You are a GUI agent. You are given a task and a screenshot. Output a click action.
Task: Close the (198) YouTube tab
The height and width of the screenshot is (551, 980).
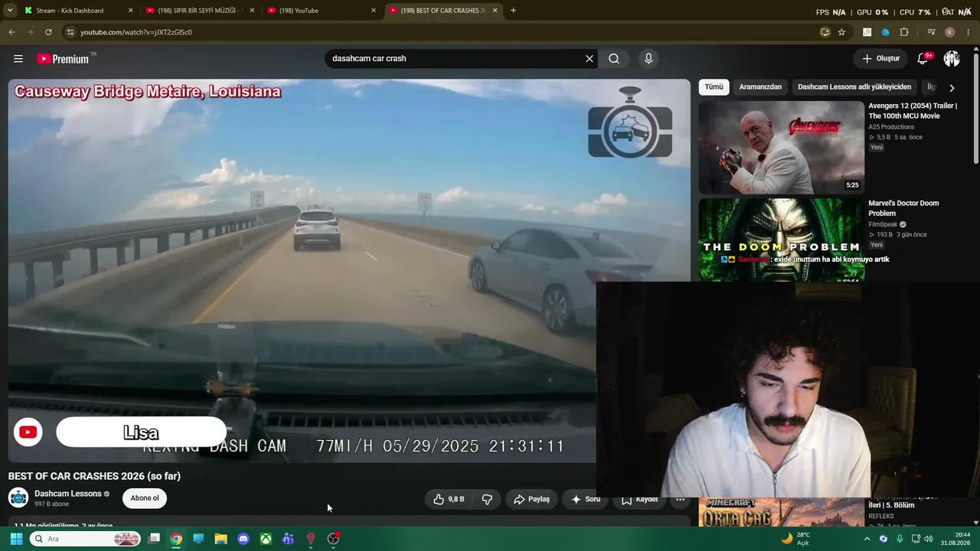point(374,11)
